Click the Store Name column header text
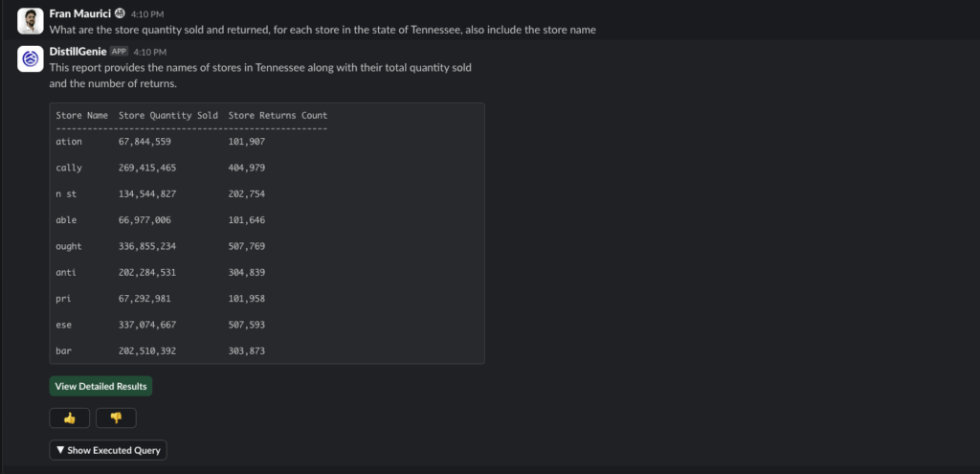980x474 pixels. point(82,116)
